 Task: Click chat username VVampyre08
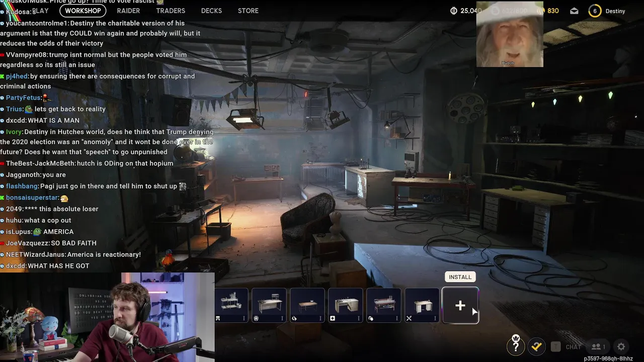click(26, 55)
